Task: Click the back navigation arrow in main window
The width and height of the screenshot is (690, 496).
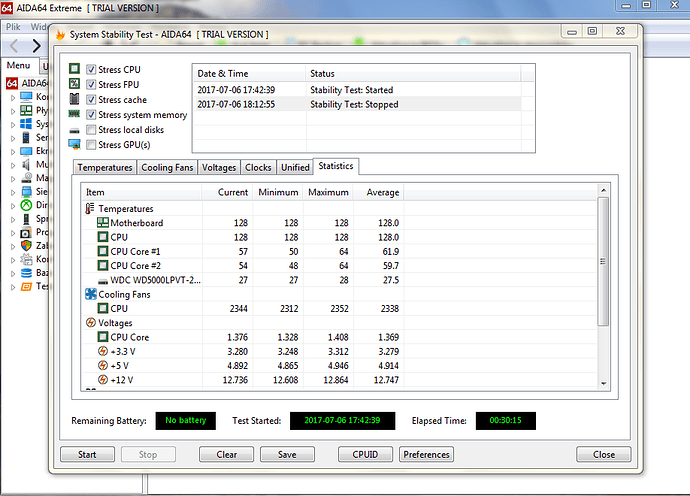Action: click(14, 45)
